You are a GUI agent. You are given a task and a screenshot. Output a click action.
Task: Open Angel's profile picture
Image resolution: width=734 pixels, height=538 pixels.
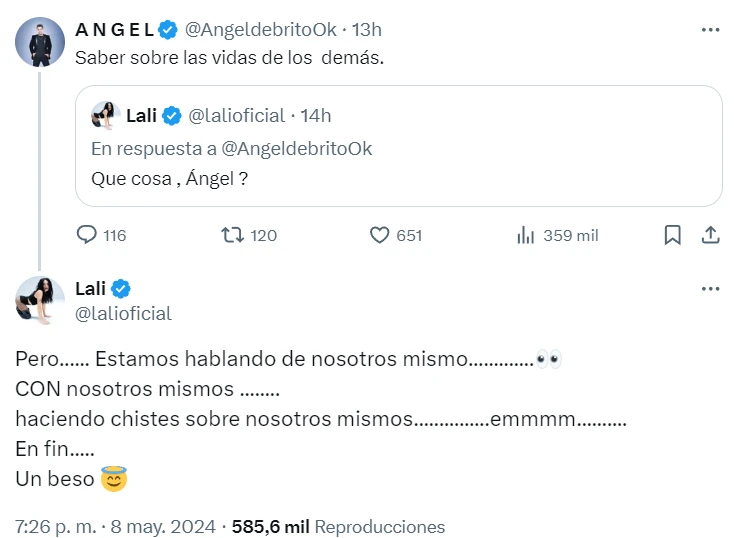(x=40, y=42)
